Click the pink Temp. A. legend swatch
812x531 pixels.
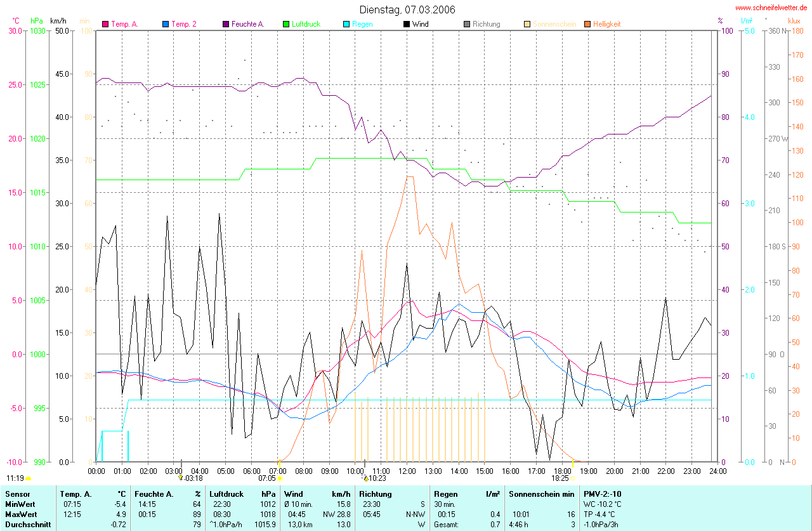click(x=105, y=24)
